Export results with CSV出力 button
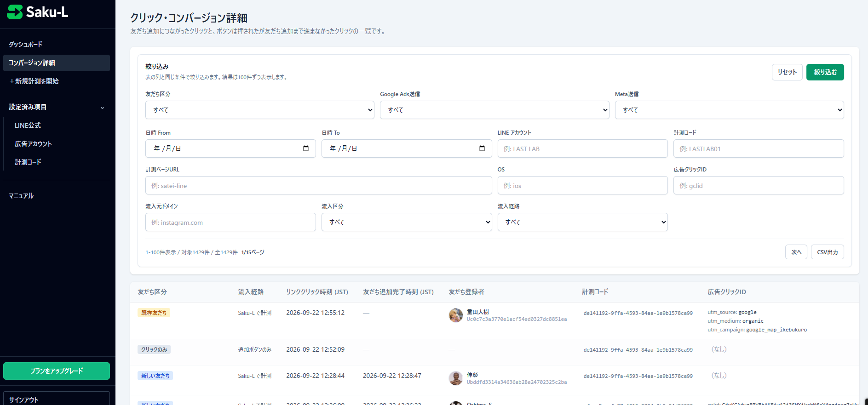The height and width of the screenshot is (405, 868). point(828,252)
